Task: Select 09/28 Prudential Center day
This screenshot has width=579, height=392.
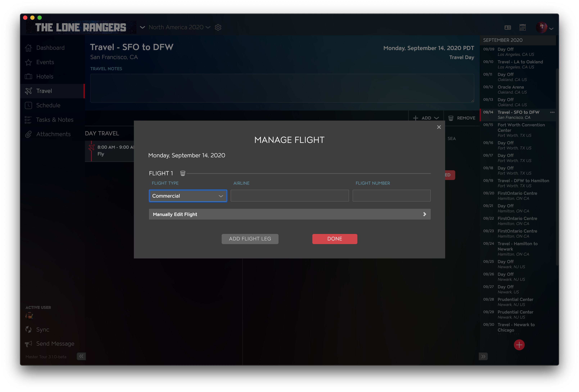Action: coord(518,302)
